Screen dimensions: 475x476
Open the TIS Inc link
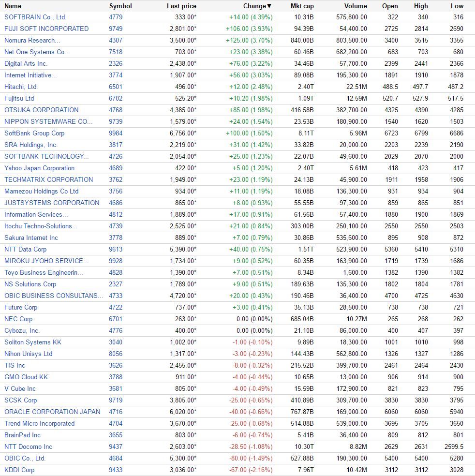pos(15,366)
